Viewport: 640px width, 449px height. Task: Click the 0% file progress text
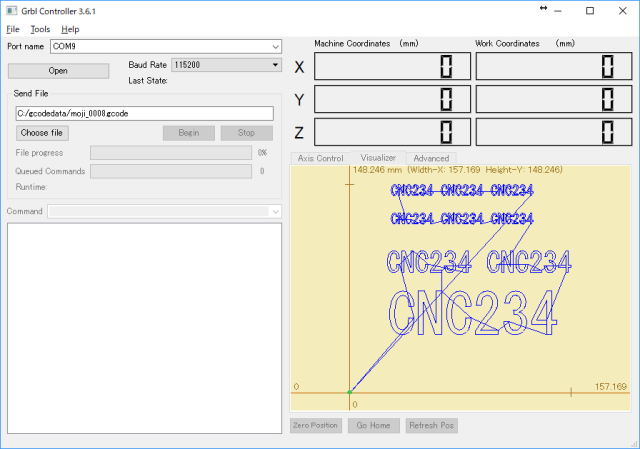pos(262,153)
